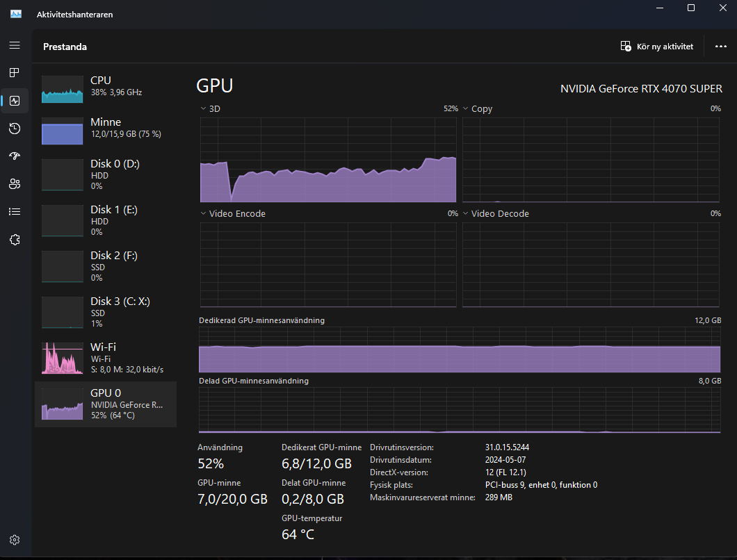Image resolution: width=737 pixels, height=560 pixels.
Task: Select the CPU performance entry
Action: pyautogui.click(x=106, y=88)
